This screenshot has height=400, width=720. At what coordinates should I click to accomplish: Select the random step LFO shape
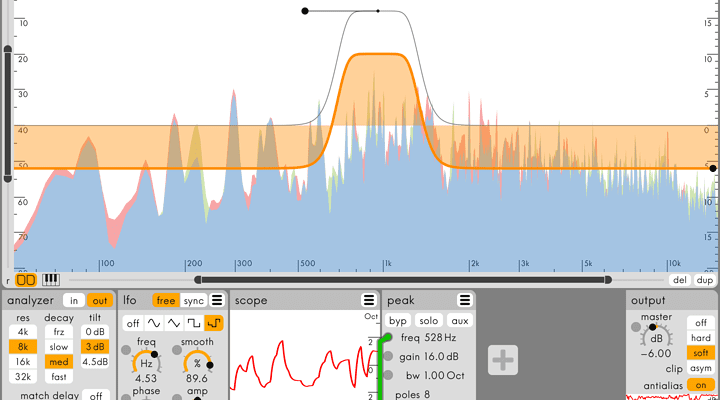[216, 323]
